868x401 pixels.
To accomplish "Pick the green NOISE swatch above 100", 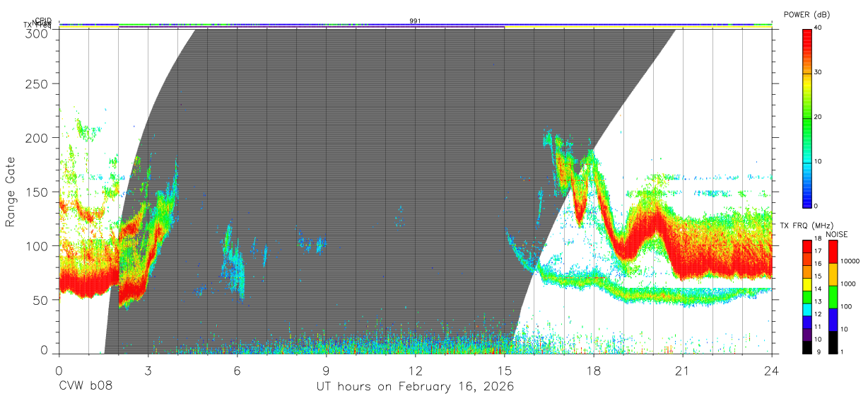I will (x=833, y=297).
